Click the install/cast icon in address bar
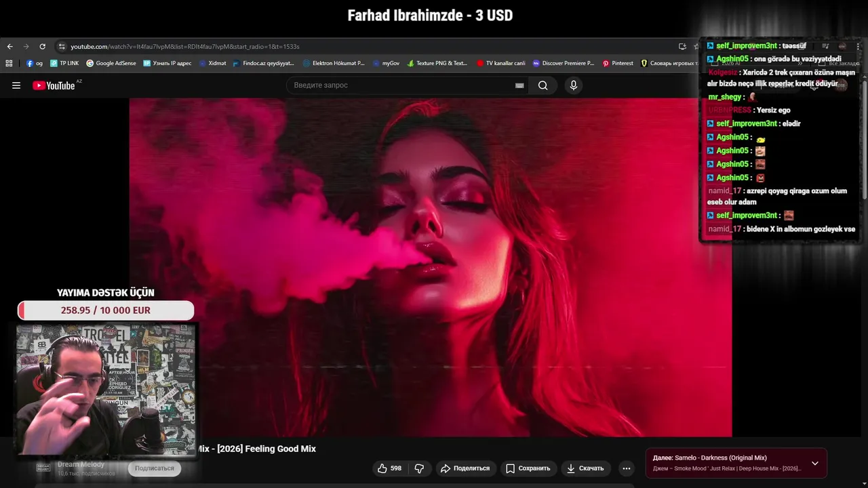868x488 pixels. (x=682, y=47)
